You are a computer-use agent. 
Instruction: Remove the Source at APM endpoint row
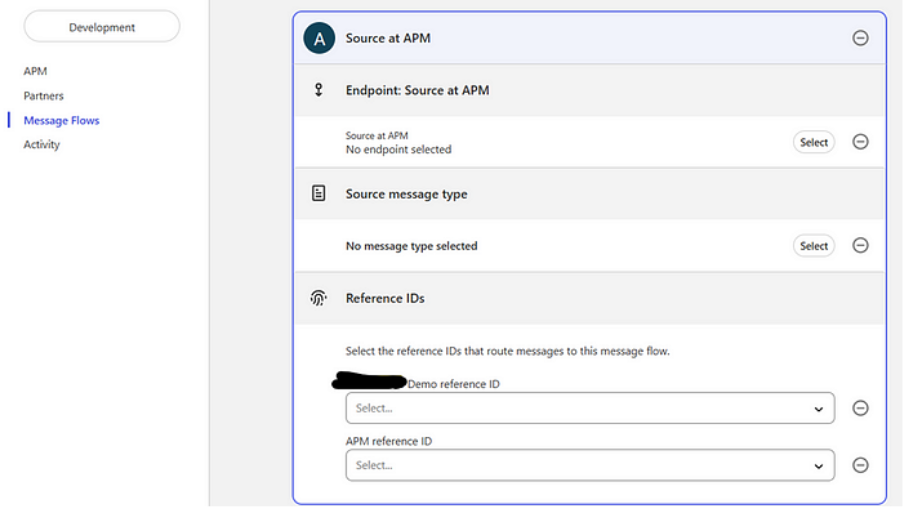coord(860,142)
